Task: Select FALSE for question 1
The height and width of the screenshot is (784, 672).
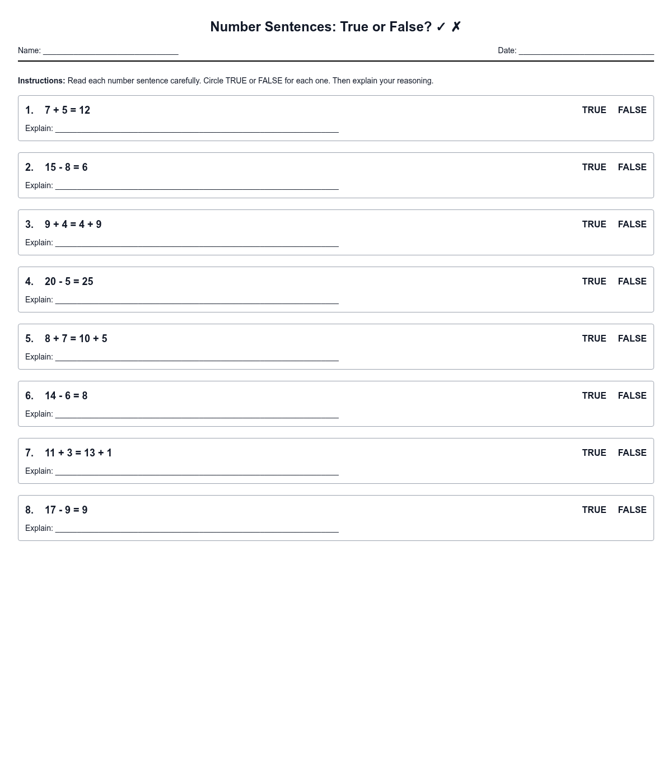Action: coord(632,110)
